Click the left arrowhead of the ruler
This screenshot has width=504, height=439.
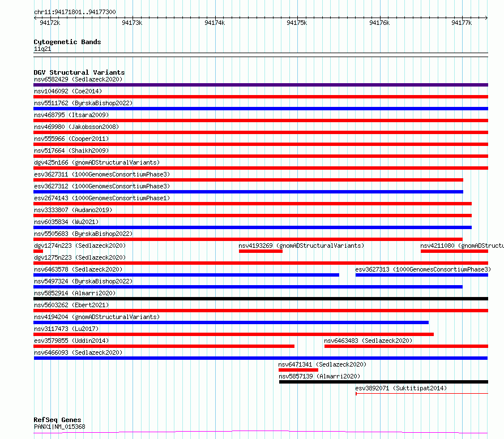tap(35, 18)
